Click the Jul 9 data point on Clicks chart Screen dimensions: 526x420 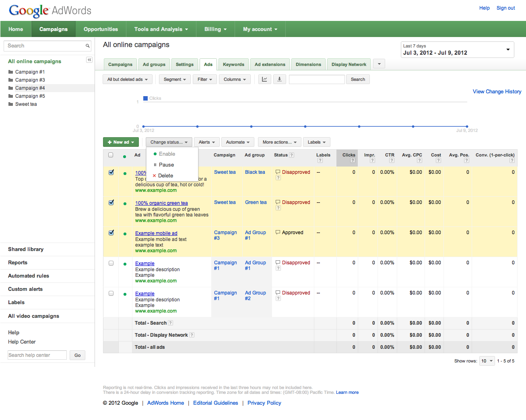tap(467, 126)
